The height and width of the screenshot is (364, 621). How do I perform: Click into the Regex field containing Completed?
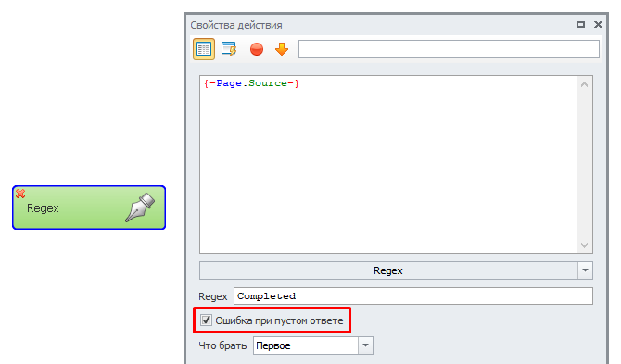(x=413, y=296)
